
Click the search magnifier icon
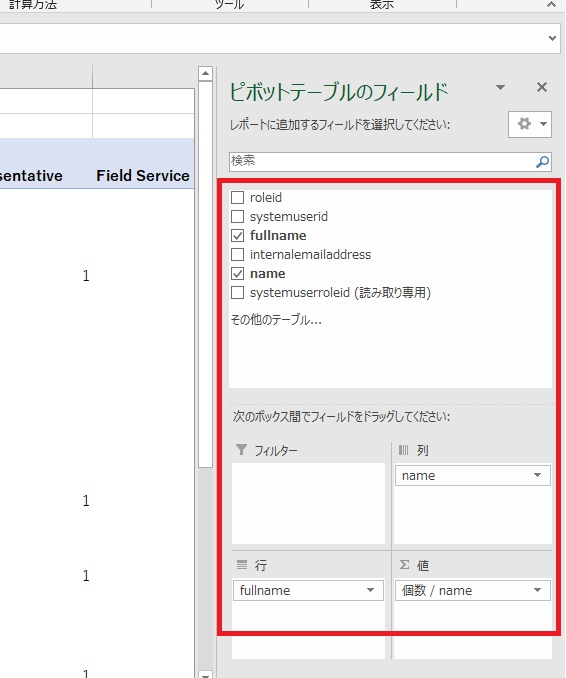542,162
